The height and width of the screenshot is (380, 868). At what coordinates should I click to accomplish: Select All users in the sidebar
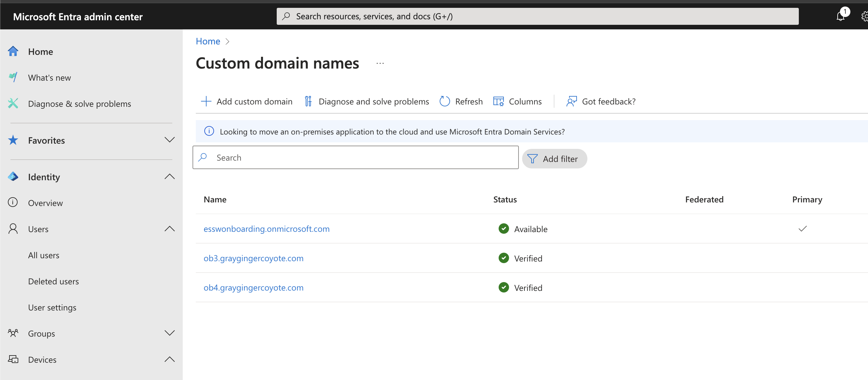pyautogui.click(x=43, y=255)
